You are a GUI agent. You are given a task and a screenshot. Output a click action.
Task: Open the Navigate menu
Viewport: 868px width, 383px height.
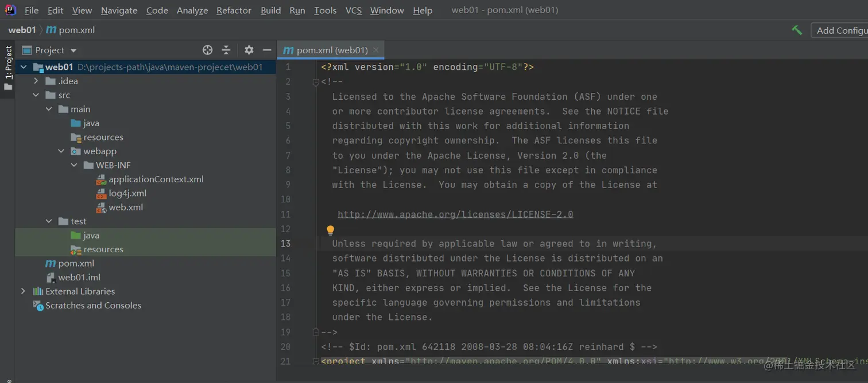119,10
